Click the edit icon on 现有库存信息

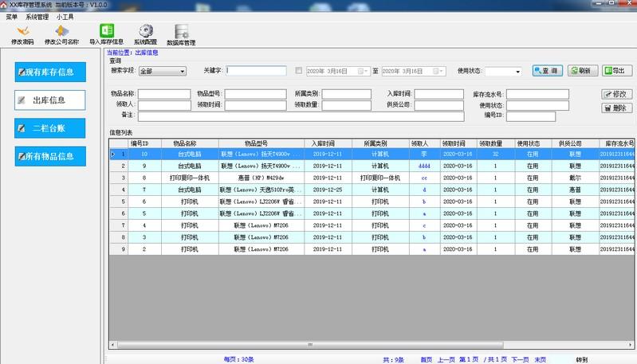tap(22, 72)
